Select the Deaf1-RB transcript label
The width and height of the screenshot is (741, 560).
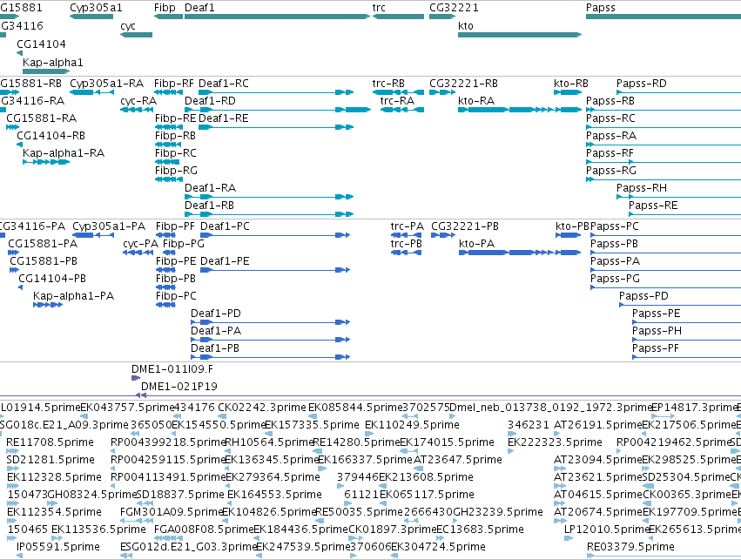coord(209,206)
